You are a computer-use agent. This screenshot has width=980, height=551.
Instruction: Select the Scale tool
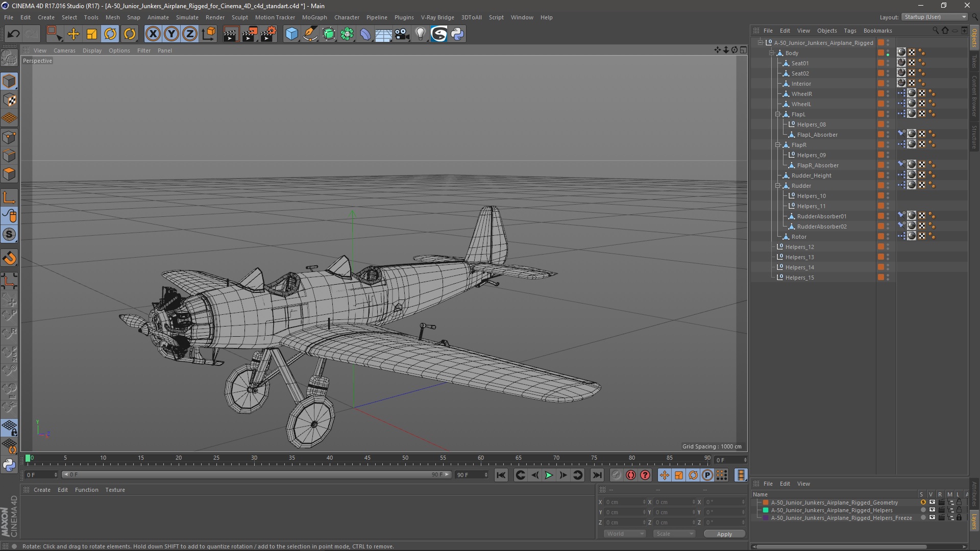pos(92,34)
